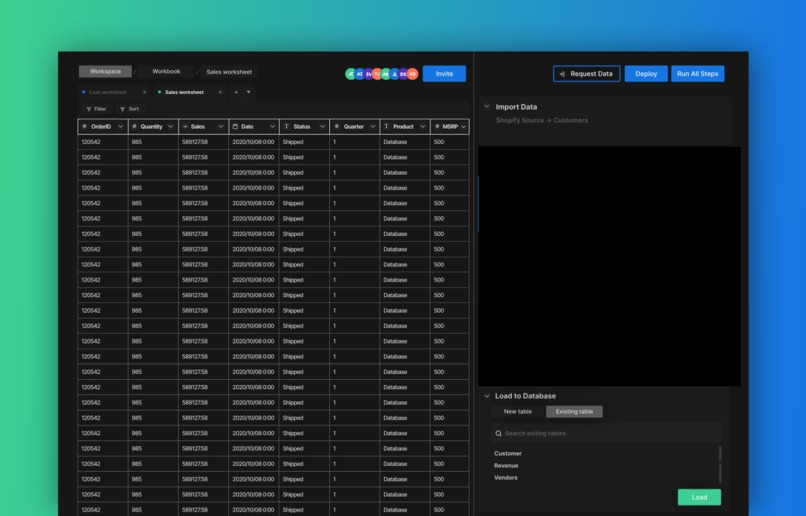Image resolution: width=806 pixels, height=516 pixels.
Task: Open the OrderID column dropdown
Action: tap(120, 126)
